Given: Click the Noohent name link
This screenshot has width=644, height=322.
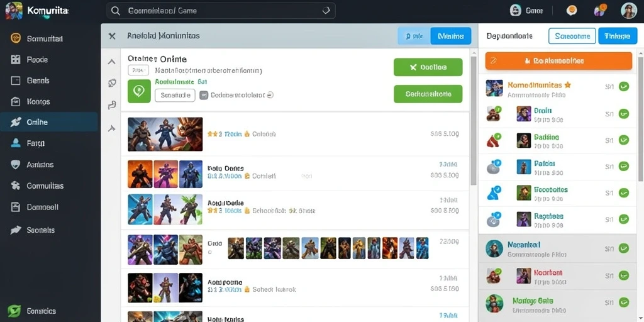Looking at the screenshot, I should [548, 272].
